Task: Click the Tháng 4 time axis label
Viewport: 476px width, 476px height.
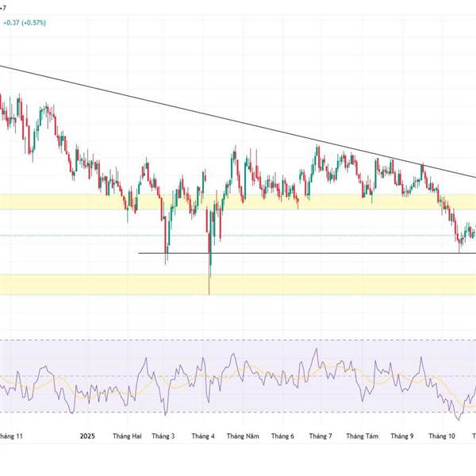Action: coord(203,436)
